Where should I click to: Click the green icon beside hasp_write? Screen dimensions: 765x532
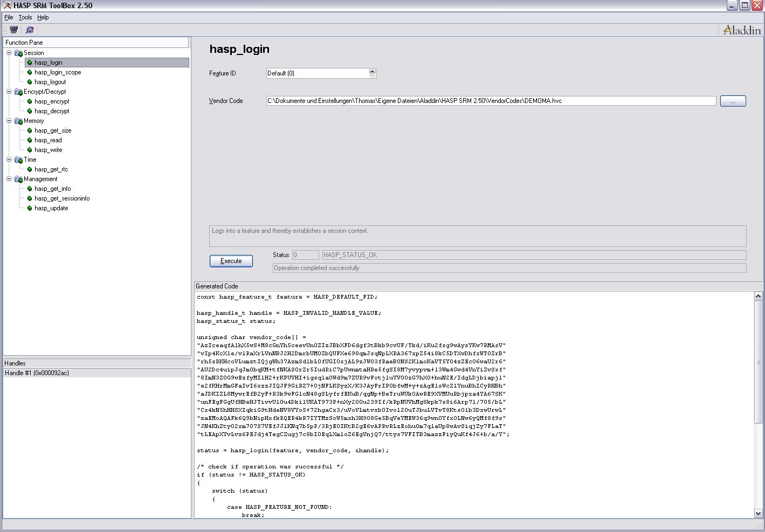(30, 150)
